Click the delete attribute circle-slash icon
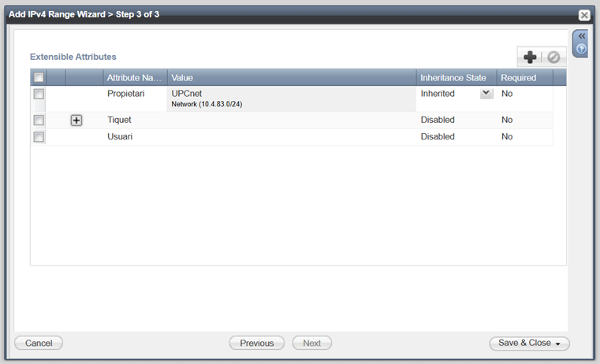Screen dimensions: 600x364 [553, 58]
